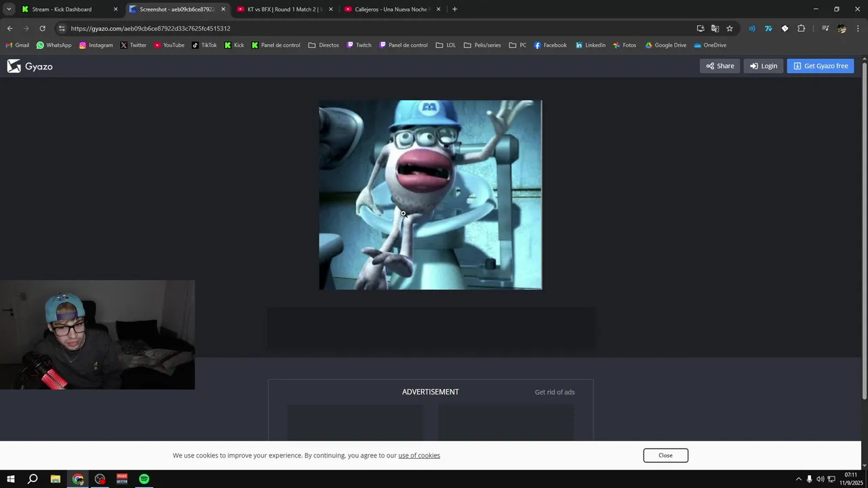
Task: Show hidden system tray icons
Action: [x=798, y=479]
